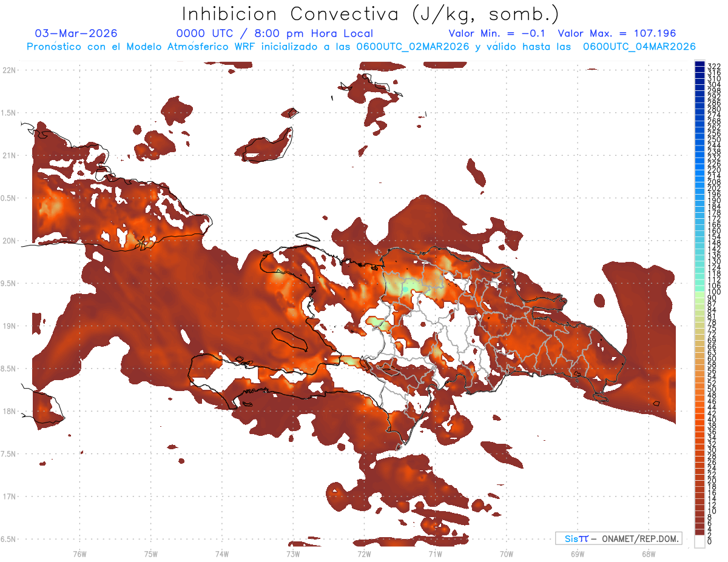Click the darkest navy swatch atop the color scale
Image resolution: width=728 pixels, height=562 pixels.
[699, 64]
